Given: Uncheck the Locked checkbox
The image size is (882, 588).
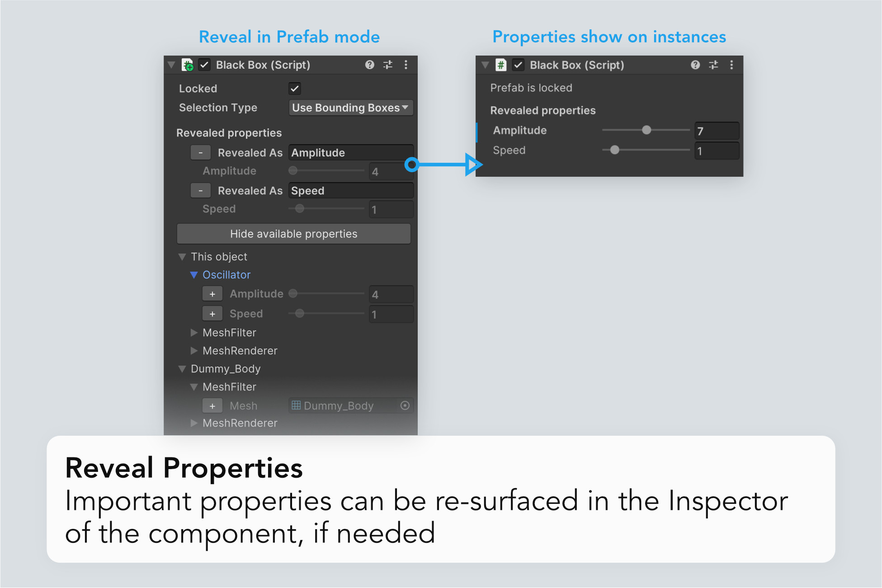Looking at the screenshot, I should point(295,89).
